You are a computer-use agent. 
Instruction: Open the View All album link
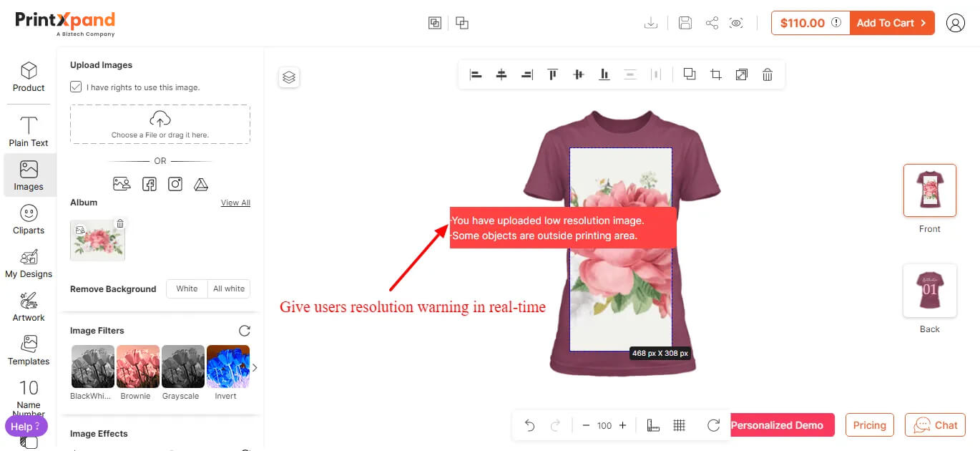coord(235,203)
